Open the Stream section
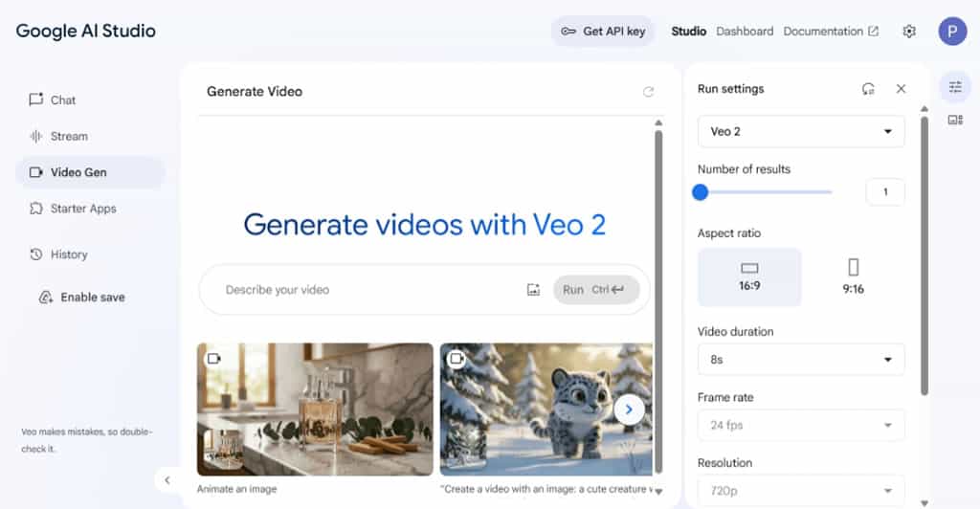Image resolution: width=980 pixels, height=509 pixels. pyautogui.click(x=58, y=136)
